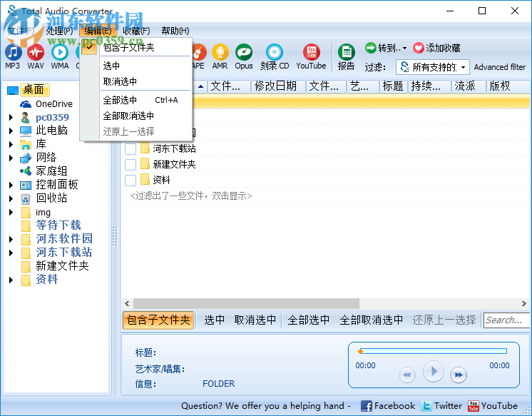Open the 刻录 CD burn tool
Screen dimensions: 532x416
[275, 56]
